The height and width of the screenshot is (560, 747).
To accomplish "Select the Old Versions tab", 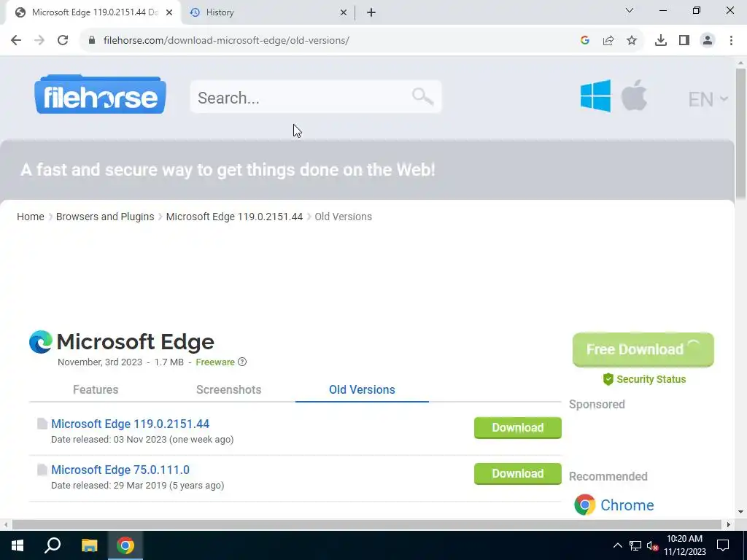I will (362, 389).
